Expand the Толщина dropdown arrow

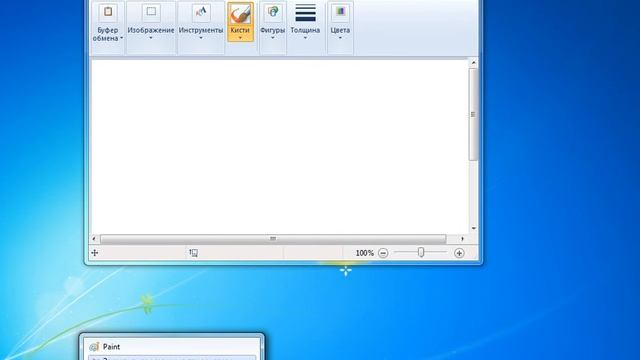pyautogui.click(x=305, y=38)
